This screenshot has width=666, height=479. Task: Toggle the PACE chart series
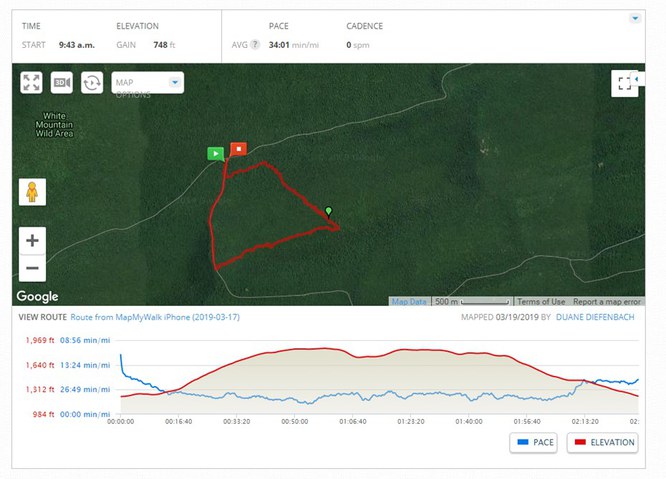click(533, 442)
